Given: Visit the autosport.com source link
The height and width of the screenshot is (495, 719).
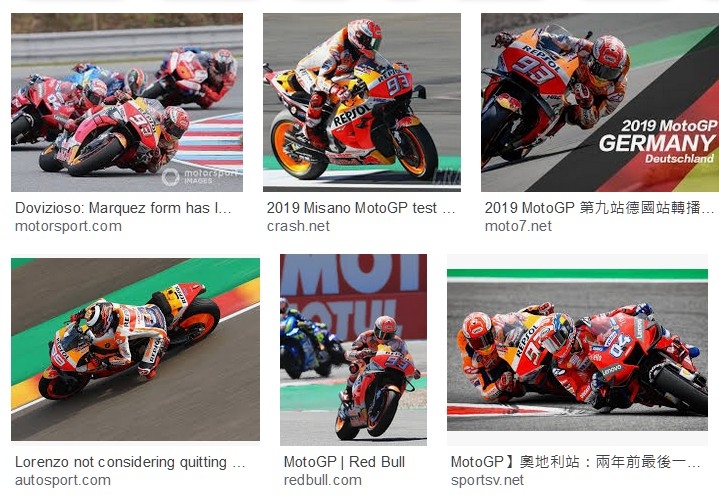Looking at the screenshot, I should point(63,480).
